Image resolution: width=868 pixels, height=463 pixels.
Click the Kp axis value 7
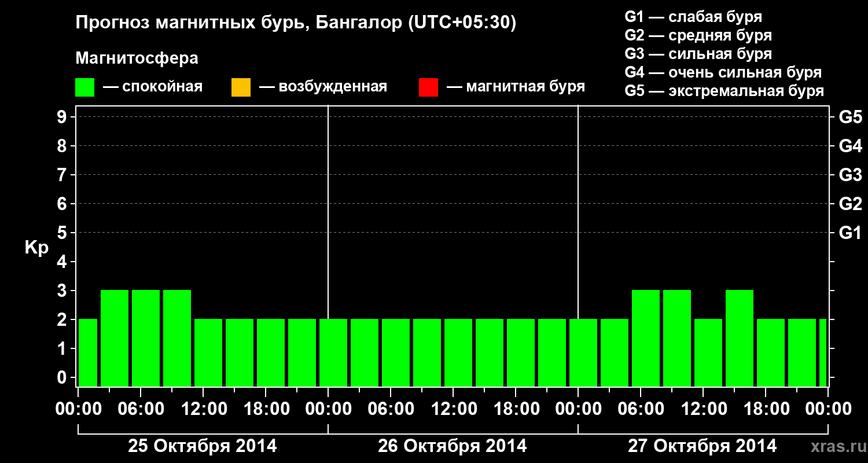63,175
